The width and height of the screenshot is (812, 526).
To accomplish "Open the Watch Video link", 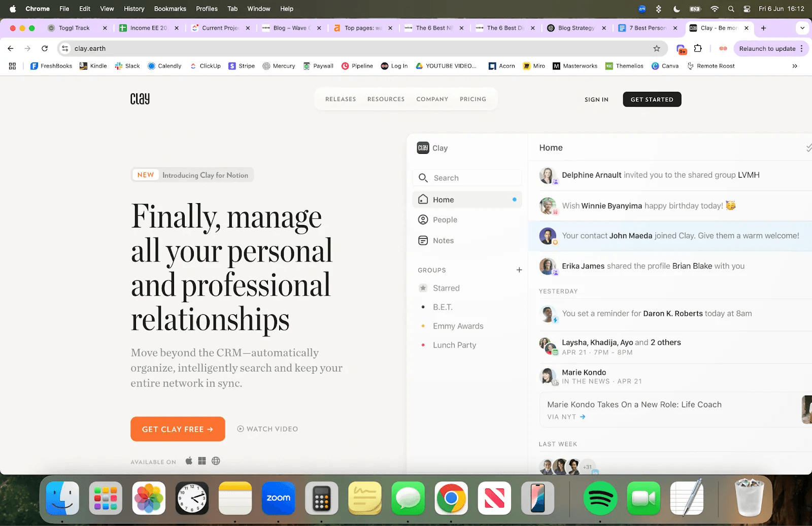I will click(267, 429).
